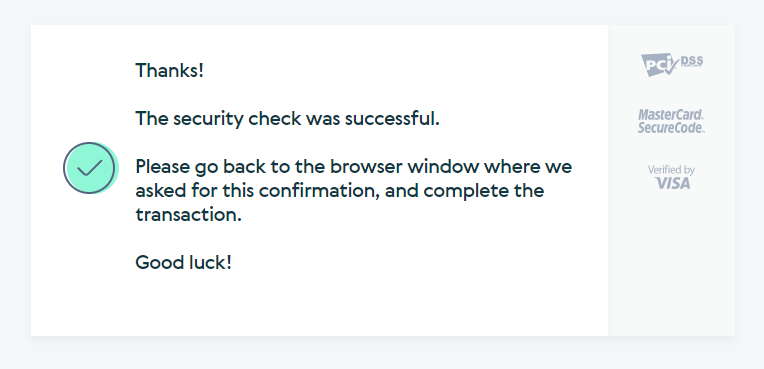The width and height of the screenshot is (764, 369).
Task: Click the green success checkmark circle icon
Action: coord(91,168)
